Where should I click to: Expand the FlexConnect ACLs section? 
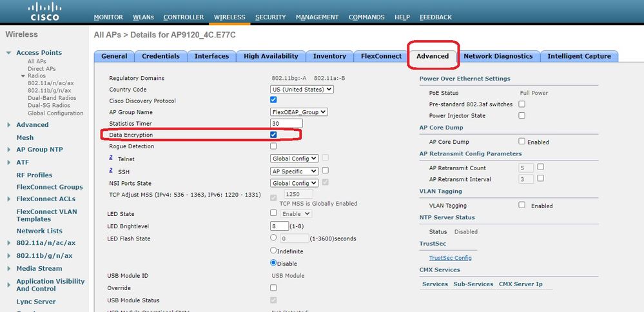[x=8, y=199]
